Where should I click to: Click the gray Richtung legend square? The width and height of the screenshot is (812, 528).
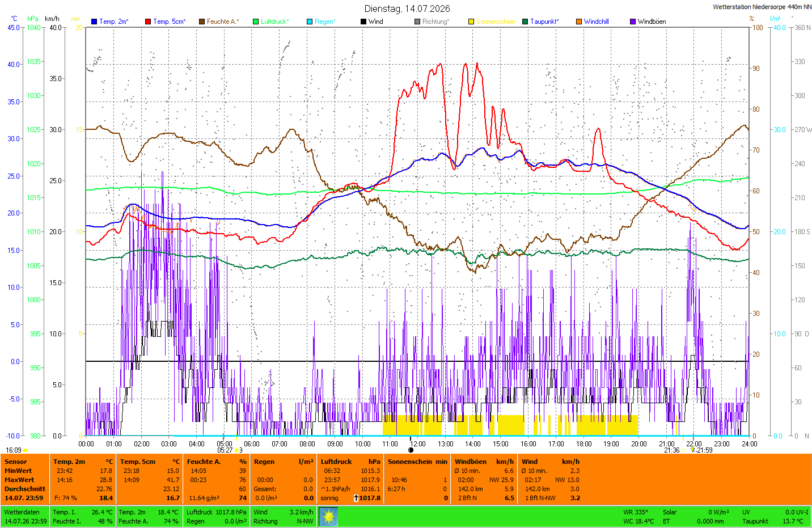[x=417, y=22]
